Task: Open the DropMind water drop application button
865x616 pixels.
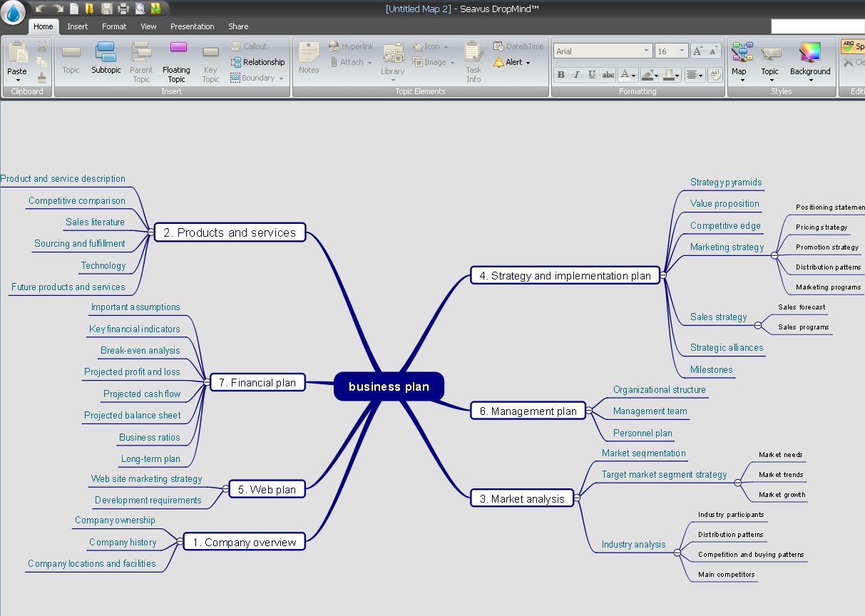Action: coord(14,12)
